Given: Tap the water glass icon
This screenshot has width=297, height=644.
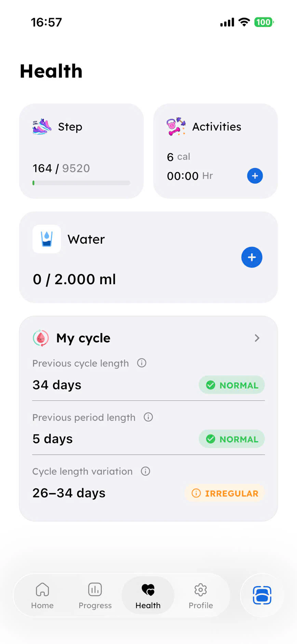Looking at the screenshot, I should pyautogui.click(x=47, y=239).
